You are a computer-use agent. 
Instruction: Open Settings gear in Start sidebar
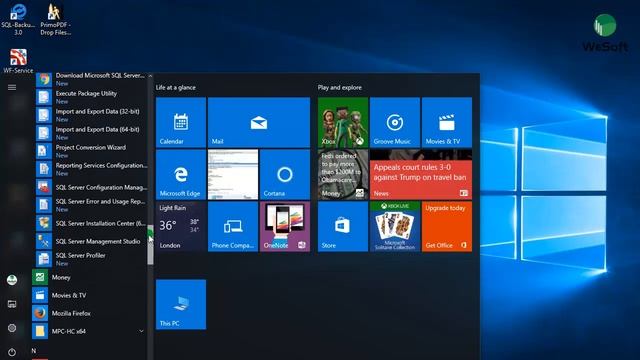12,328
